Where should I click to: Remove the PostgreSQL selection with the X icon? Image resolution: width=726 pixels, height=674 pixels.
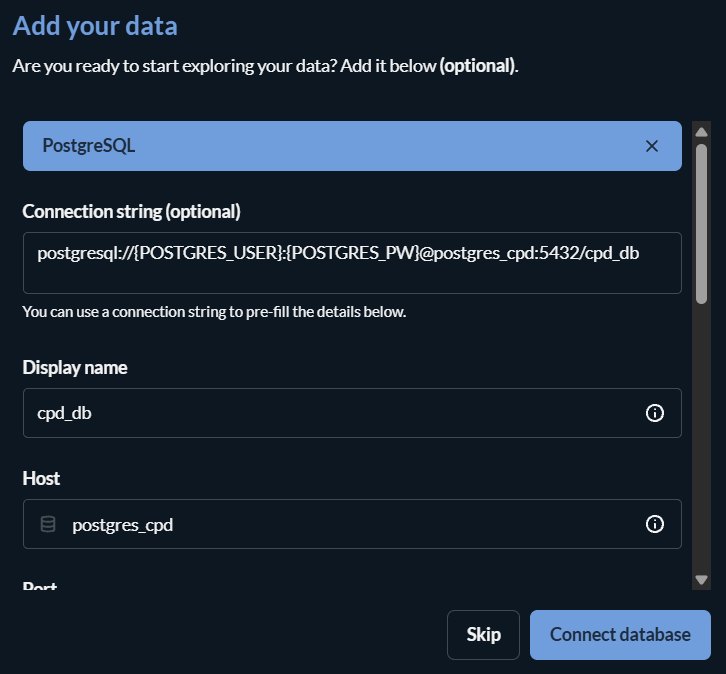(652, 146)
